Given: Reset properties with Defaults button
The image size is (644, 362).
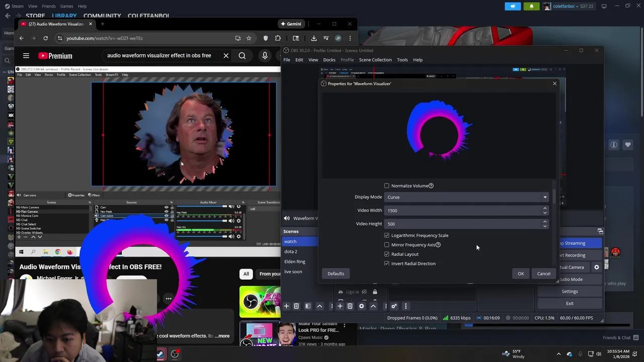Looking at the screenshot, I should pos(336,274).
